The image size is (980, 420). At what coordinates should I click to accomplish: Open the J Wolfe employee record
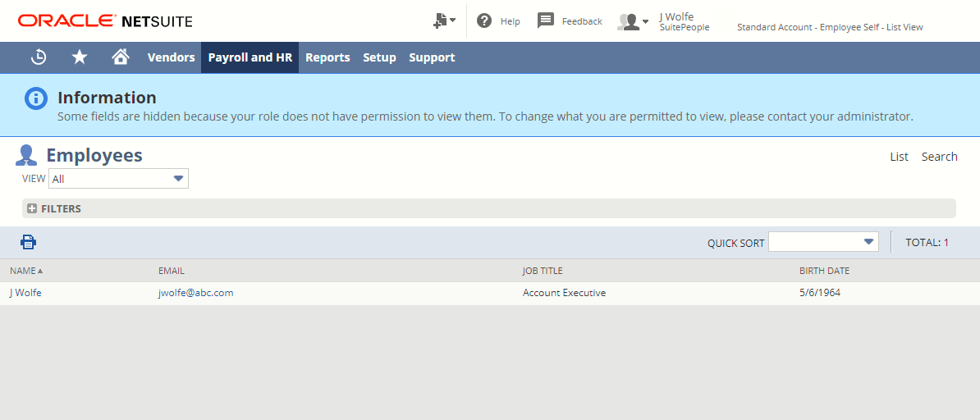(x=25, y=293)
